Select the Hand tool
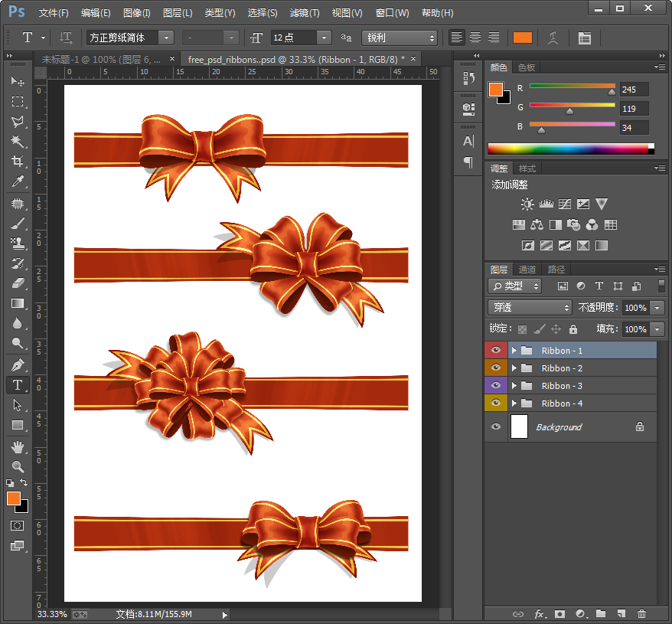 [17, 446]
